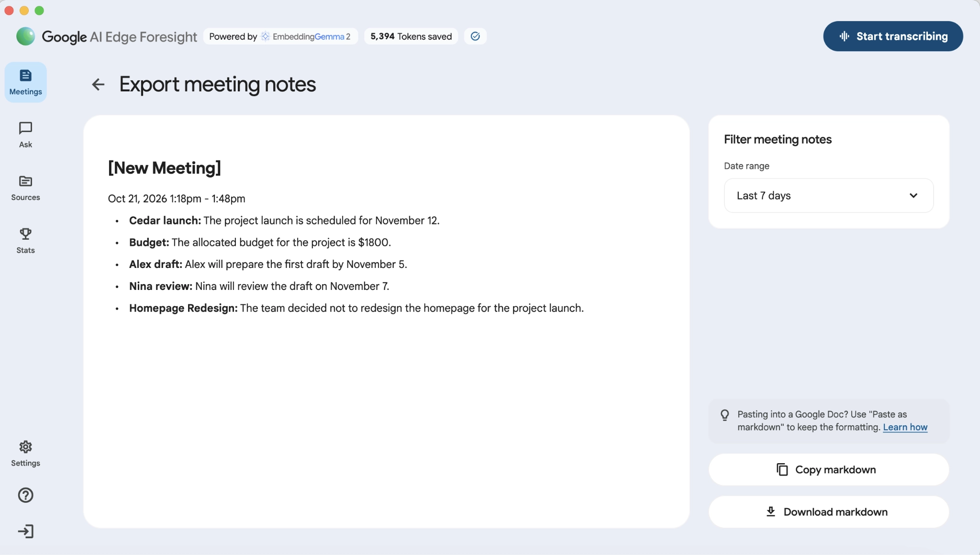980x555 pixels.
Task: Click the 5,394 Tokens saved chip
Action: (x=411, y=36)
